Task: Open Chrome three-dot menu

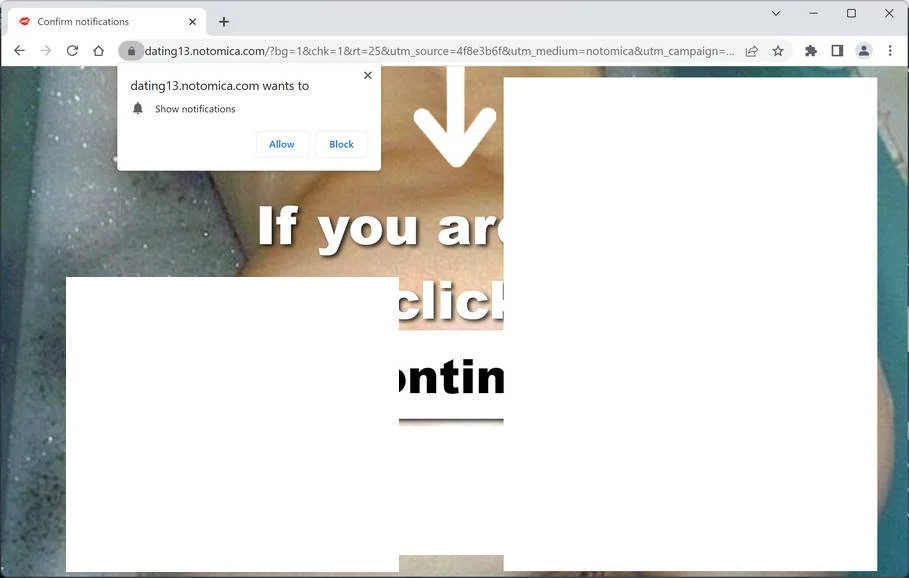Action: pyautogui.click(x=890, y=51)
